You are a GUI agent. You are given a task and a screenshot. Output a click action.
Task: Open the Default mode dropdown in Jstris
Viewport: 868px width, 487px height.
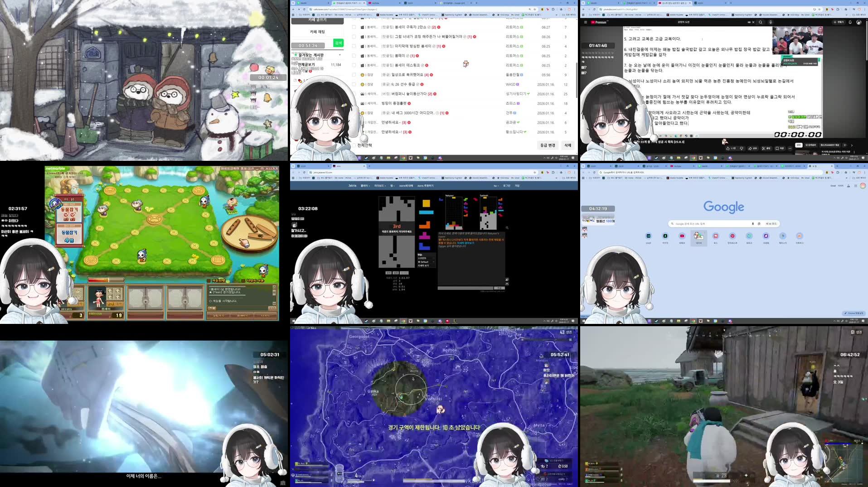click(x=426, y=262)
